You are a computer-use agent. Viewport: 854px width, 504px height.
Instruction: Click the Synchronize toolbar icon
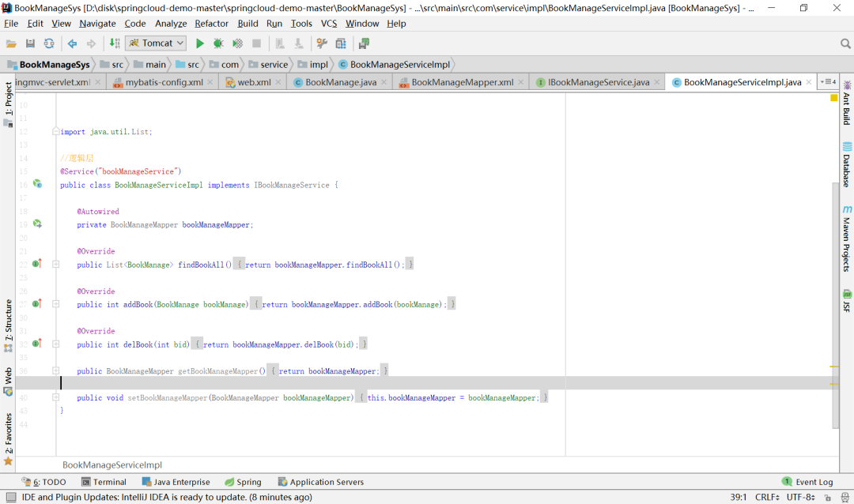tap(49, 43)
